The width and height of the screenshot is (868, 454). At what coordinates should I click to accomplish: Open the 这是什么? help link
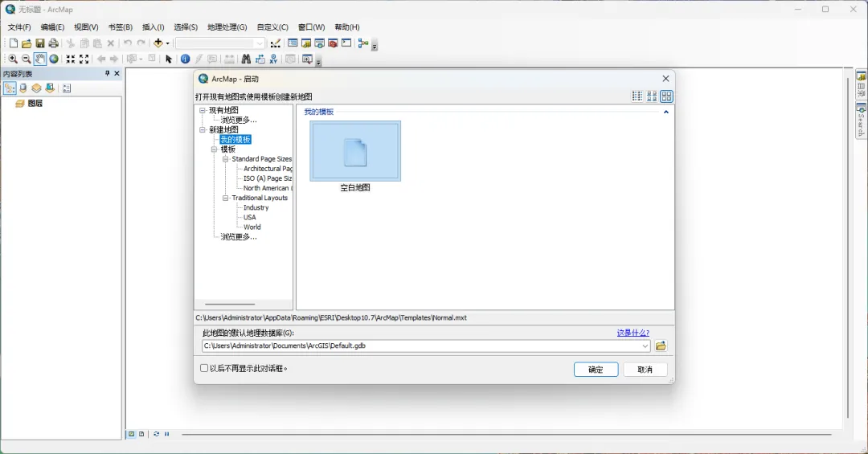pos(633,333)
